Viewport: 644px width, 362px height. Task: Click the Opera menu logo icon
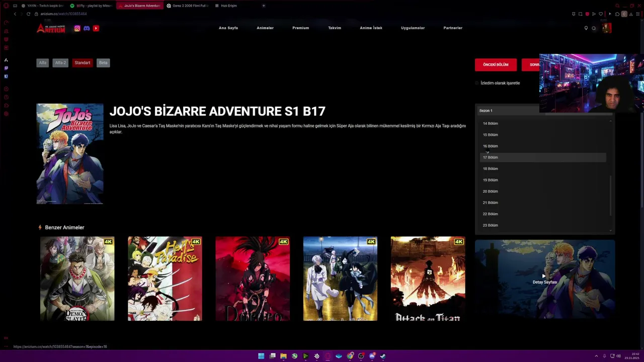[6, 6]
